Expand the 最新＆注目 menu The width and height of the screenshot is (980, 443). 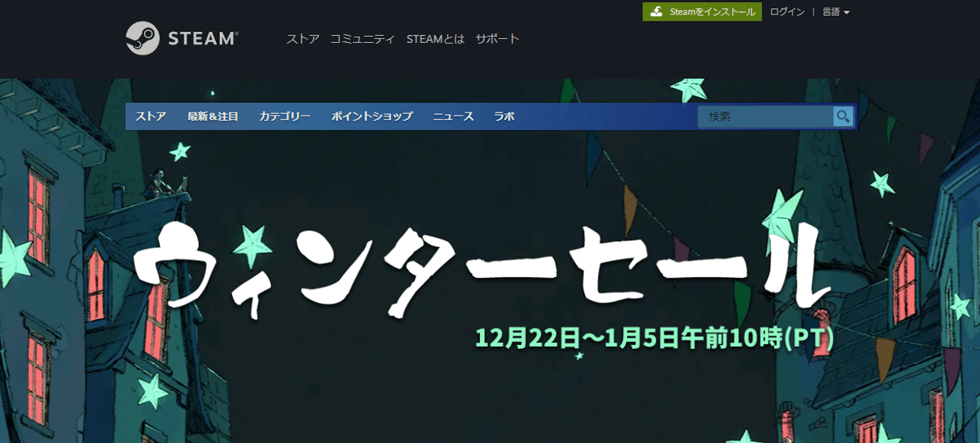click(x=213, y=116)
